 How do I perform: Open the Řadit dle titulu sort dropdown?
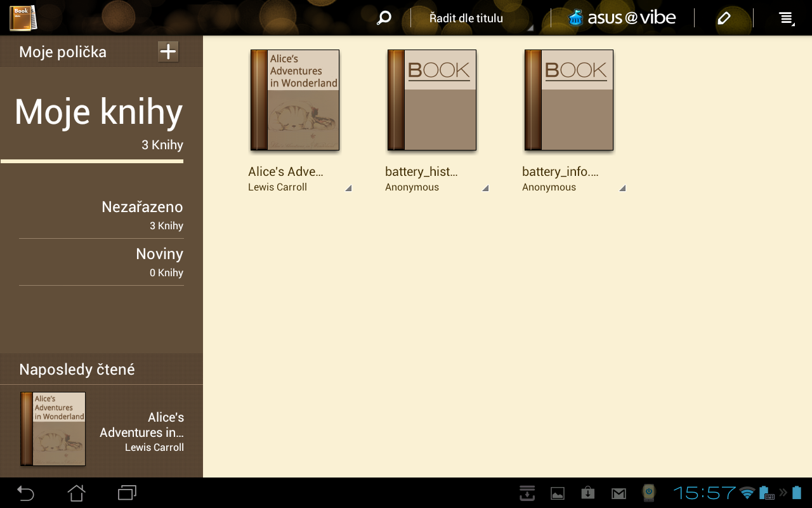tap(468, 17)
